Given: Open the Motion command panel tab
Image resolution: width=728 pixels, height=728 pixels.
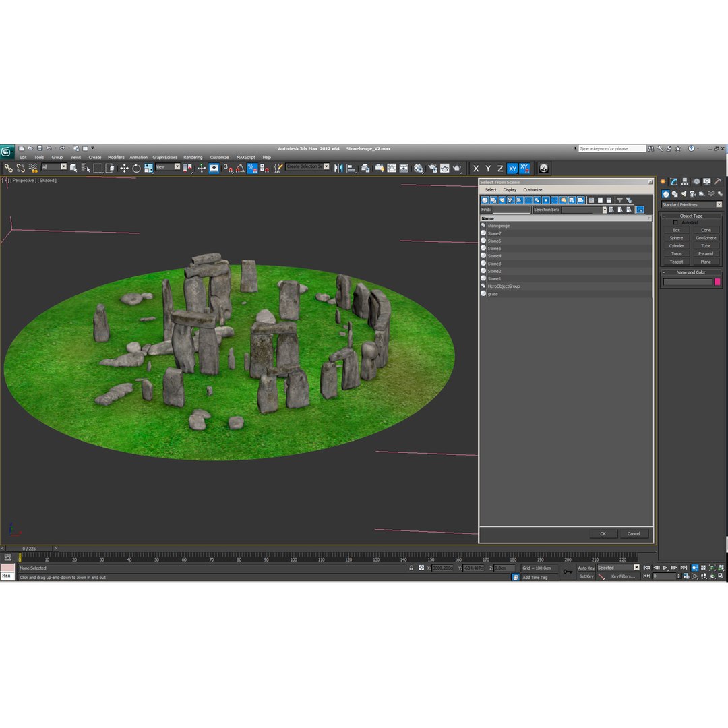Looking at the screenshot, I should point(696,181).
